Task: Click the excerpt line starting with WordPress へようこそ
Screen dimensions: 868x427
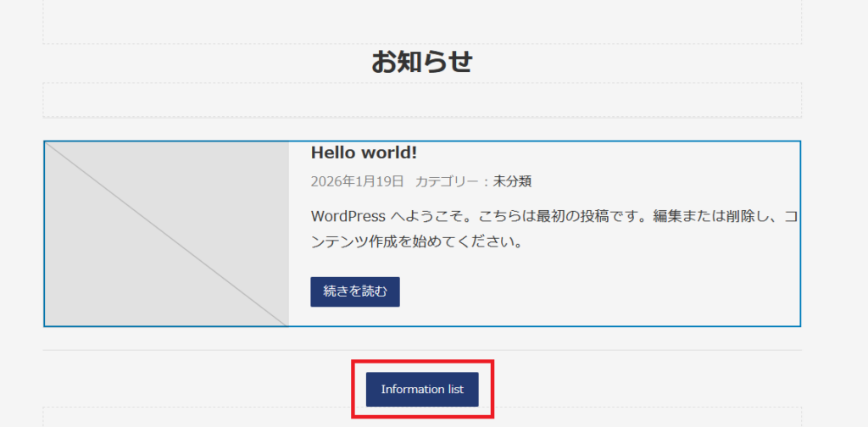Action: 551,216
